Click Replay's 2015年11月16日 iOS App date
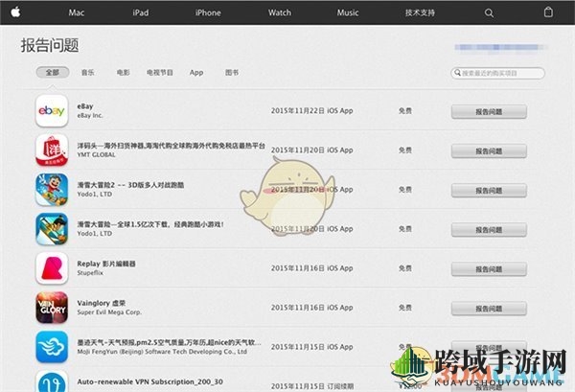 click(311, 268)
